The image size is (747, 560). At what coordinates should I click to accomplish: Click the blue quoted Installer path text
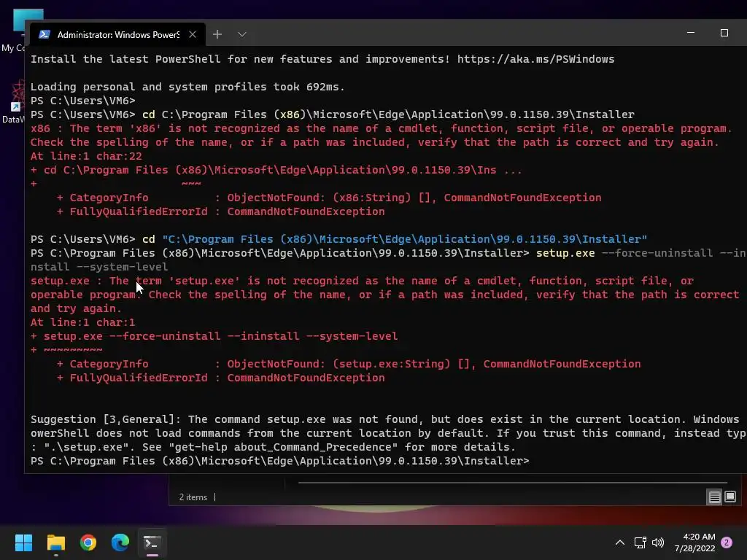tap(404, 239)
